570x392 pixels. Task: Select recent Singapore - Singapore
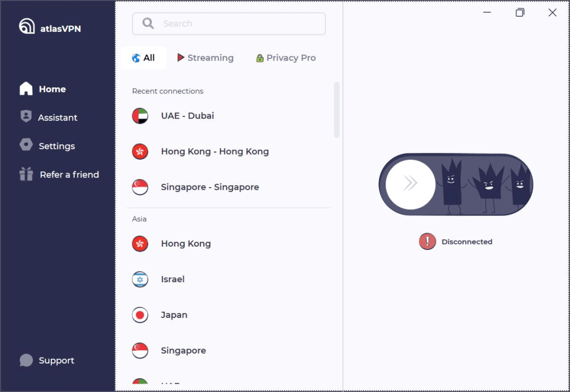click(228, 187)
